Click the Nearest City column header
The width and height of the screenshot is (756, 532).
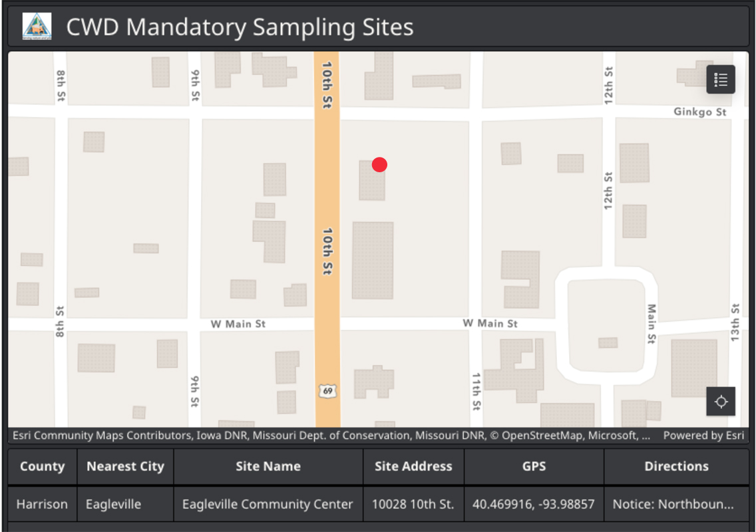pos(125,466)
